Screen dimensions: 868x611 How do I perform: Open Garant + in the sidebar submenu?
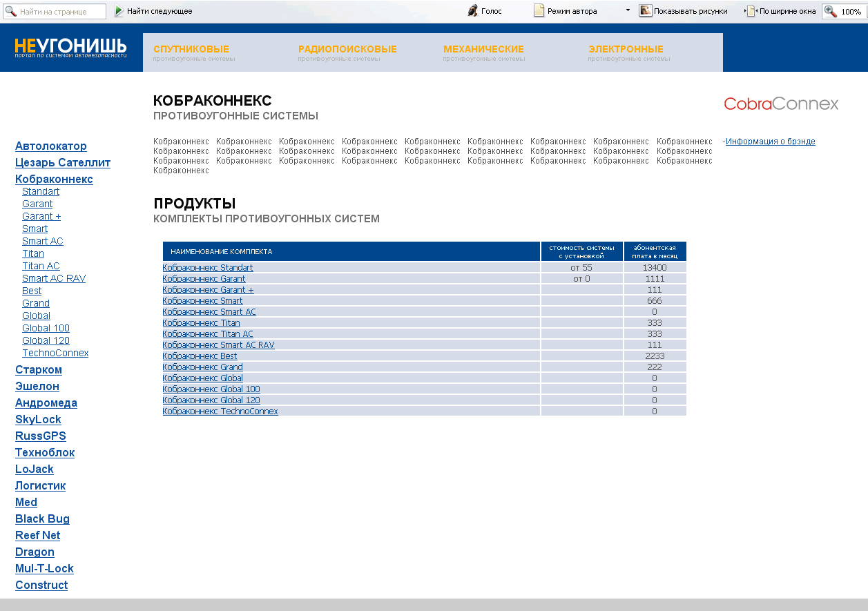point(41,216)
